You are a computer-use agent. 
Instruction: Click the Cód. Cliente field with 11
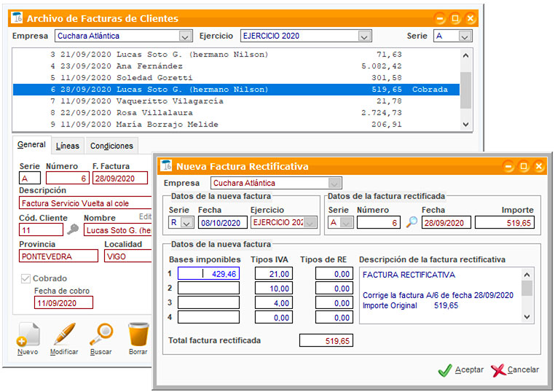pyautogui.click(x=41, y=230)
